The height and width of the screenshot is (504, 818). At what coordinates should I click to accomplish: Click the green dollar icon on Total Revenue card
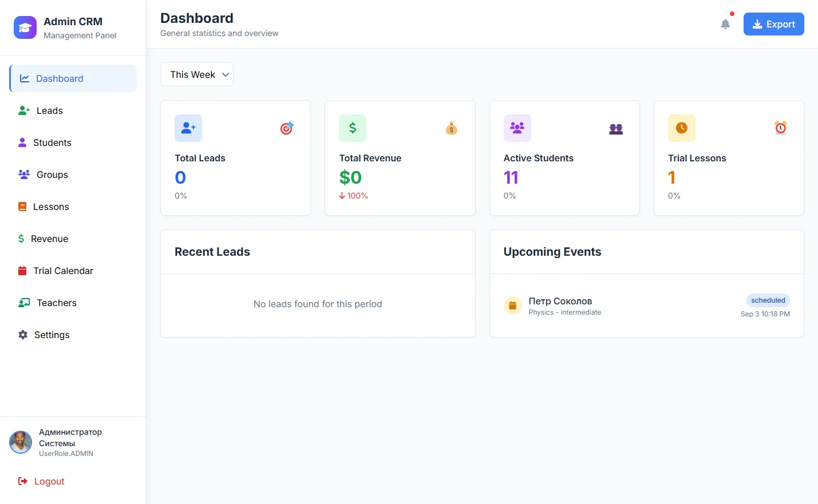(353, 128)
